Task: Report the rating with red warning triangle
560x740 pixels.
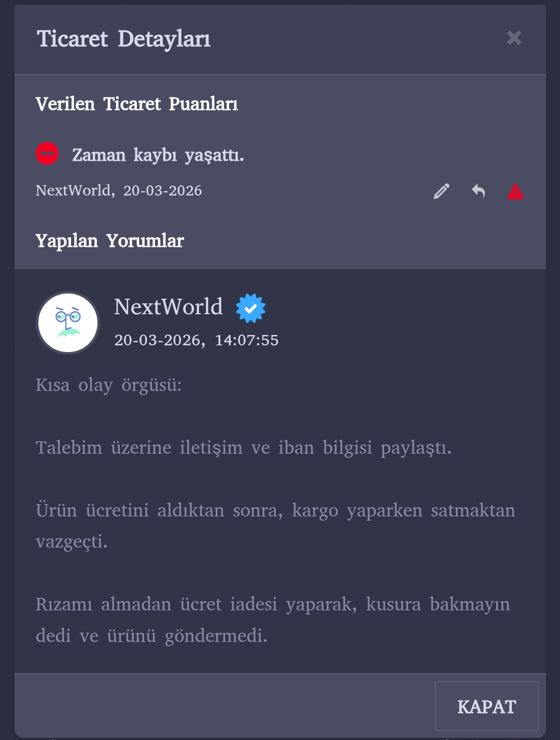Action: click(x=515, y=191)
